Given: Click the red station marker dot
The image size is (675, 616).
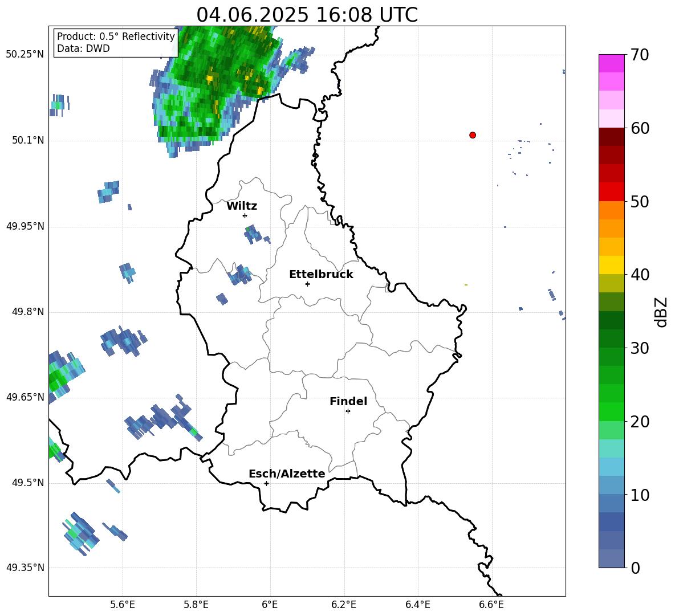Looking at the screenshot, I should (473, 135).
